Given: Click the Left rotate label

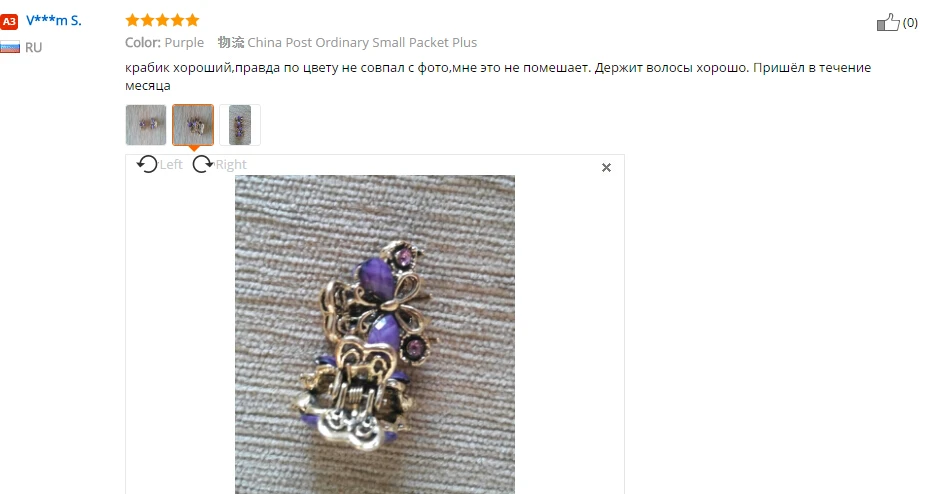Looking at the screenshot, I should [171, 165].
